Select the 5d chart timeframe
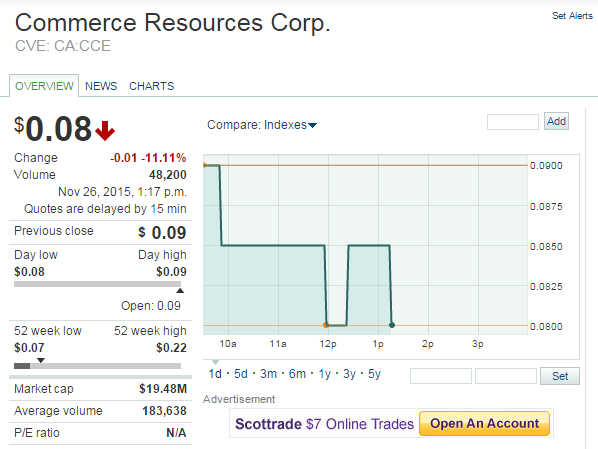598x449 pixels. (241, 374)
